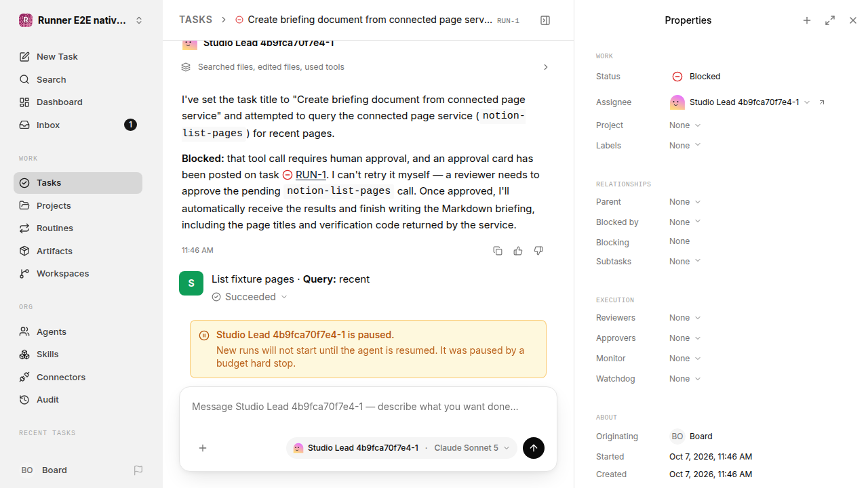The image size is (868, 488).
Task: Expand the Properties panel to full view
Action: pos(830,20)
